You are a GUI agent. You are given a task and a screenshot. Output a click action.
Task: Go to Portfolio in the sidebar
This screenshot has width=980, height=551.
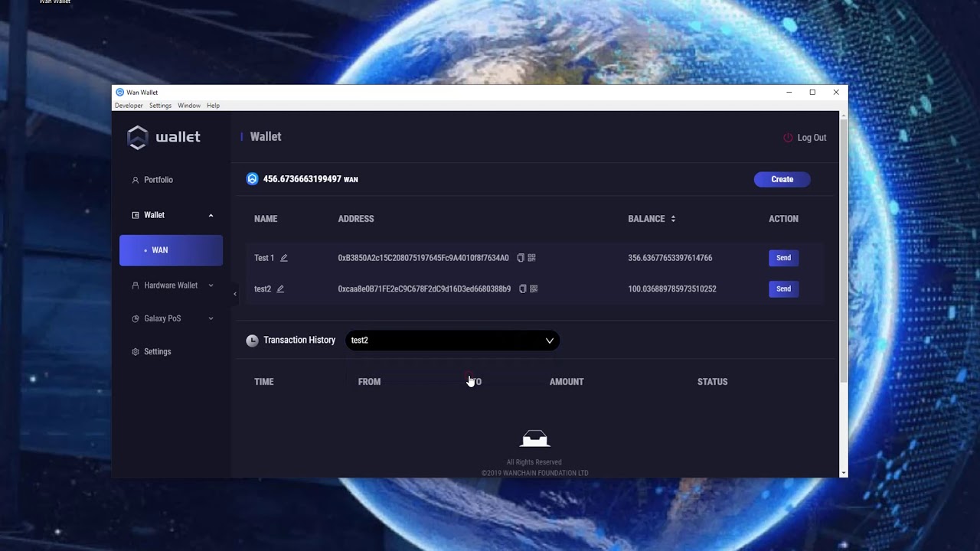coord(158,180)
